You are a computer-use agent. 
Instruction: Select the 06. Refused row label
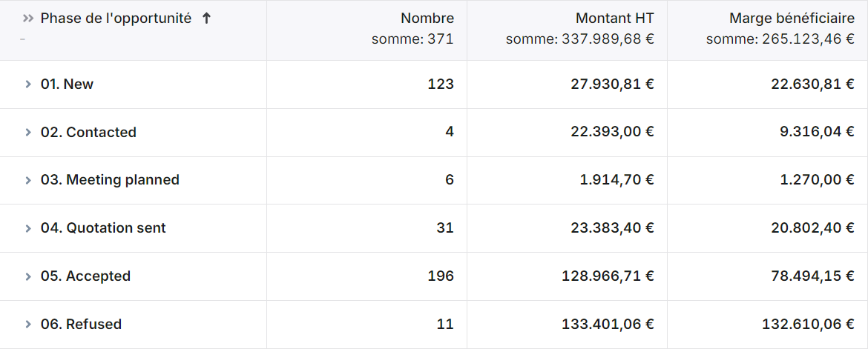tap(82, 324)
